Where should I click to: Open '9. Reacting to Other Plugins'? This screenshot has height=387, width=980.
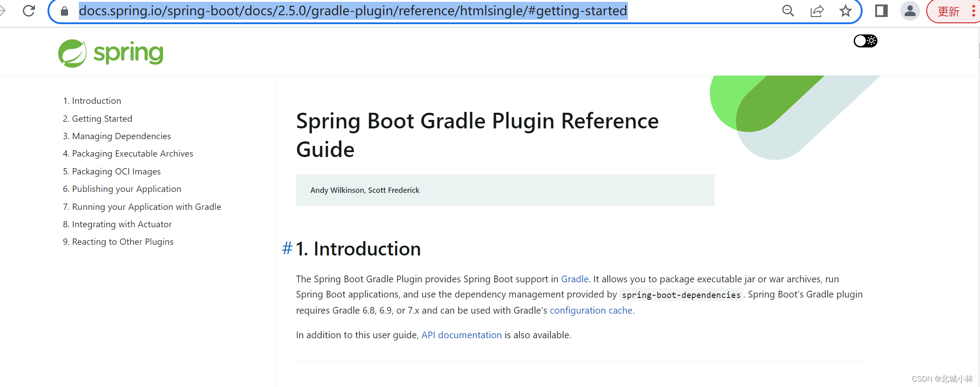pyautogui.click(x=118, y=242)
